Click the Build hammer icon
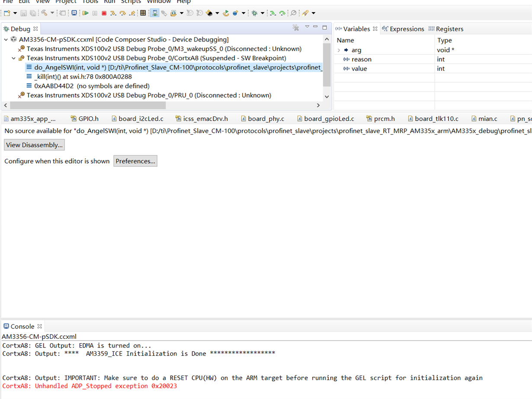Image resolution: width=532 pixels, height=399 pixels. point(44,13)
